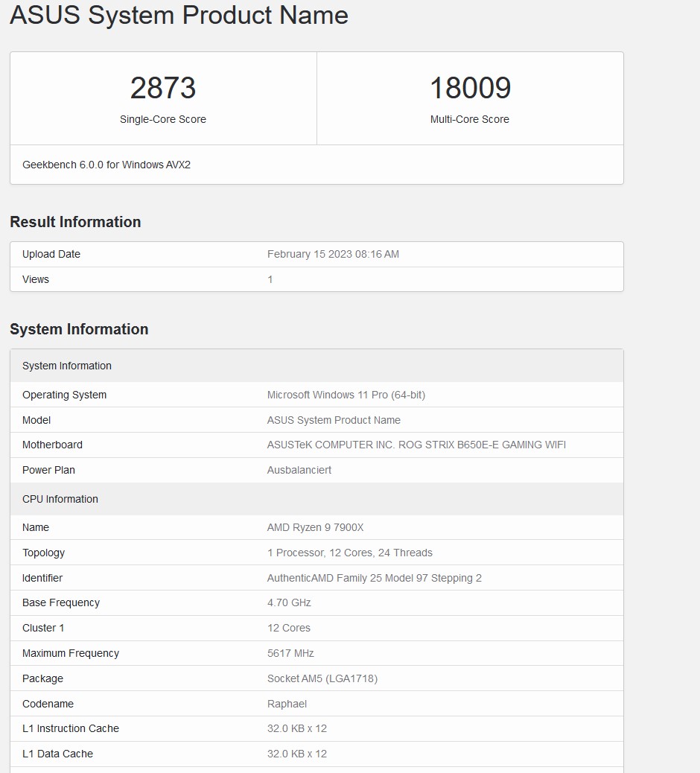Select the single-core score 2873
Viewport: 700px width, 773px height.
point(163,88)
